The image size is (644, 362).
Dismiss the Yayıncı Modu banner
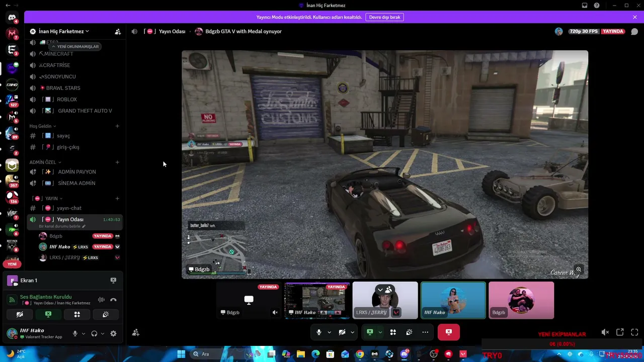tap(635, 17)
